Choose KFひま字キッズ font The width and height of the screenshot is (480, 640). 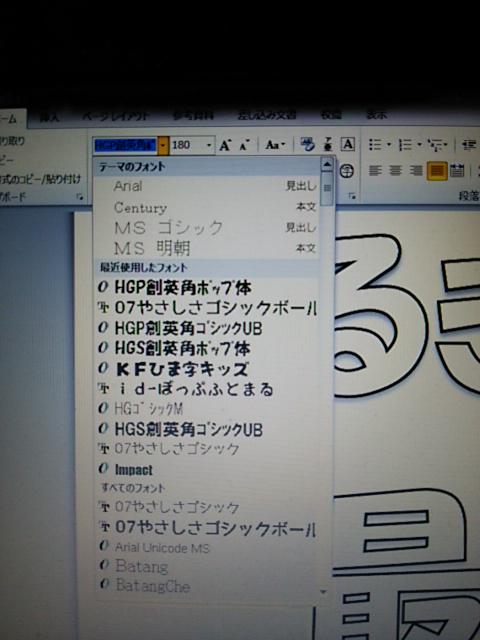tap(206, 369)
